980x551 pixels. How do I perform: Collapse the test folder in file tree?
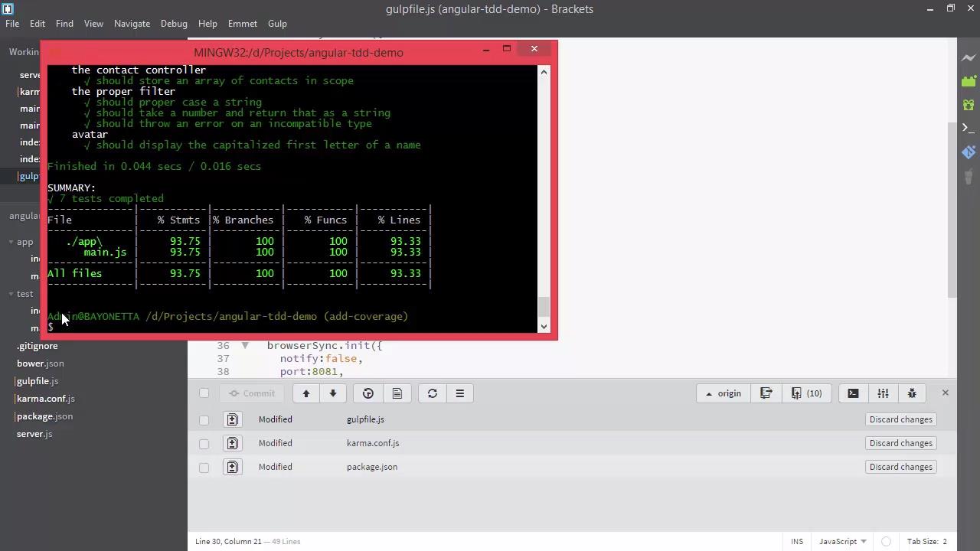pyautogui.click(x=11, y=294)
